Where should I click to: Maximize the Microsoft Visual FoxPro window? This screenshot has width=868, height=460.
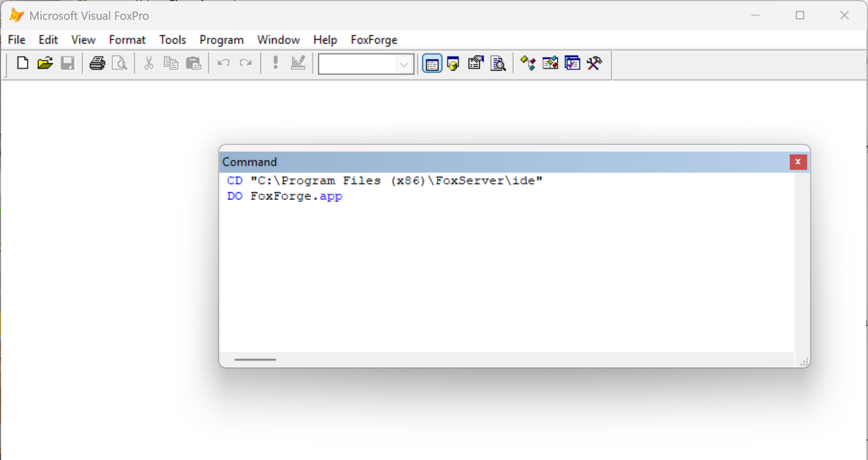[800, 15]
